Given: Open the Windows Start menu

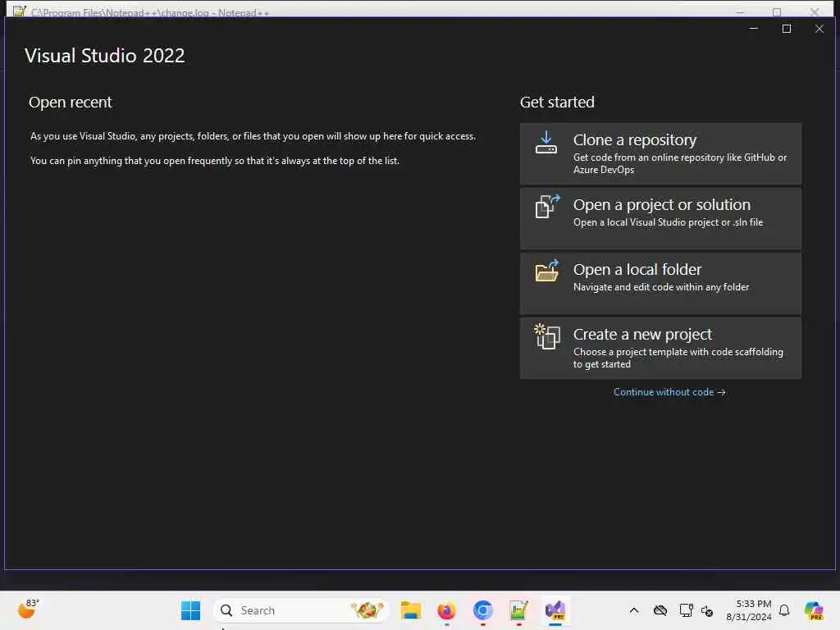Looking at the screenshot, I should click(190, 610).
